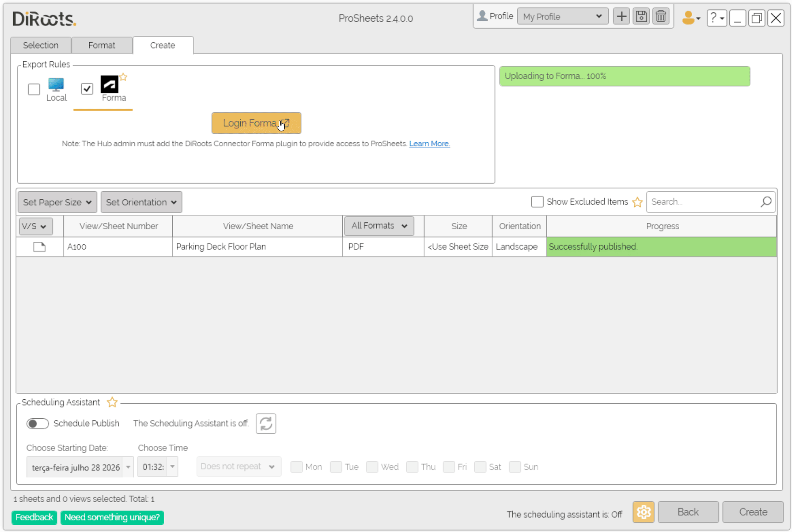Viewport: 792px width, 532px height.
Task: Open the starting date picker dropdown
Action: (128, 467)
